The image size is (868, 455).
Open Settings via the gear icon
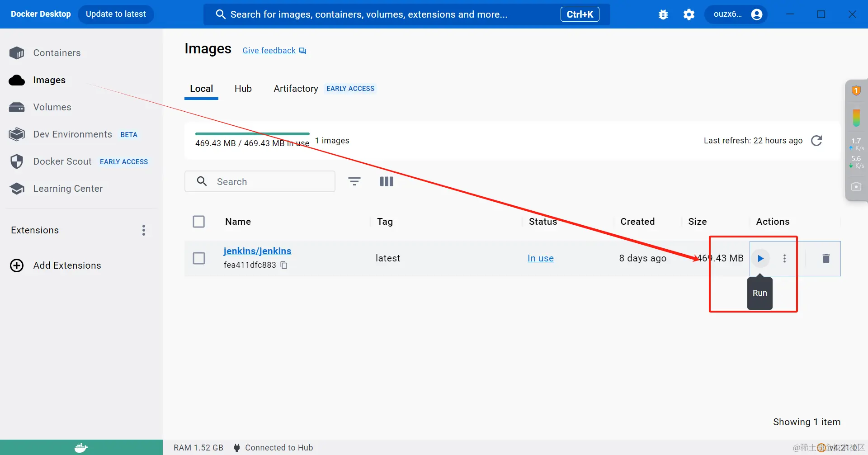pos(689,14)
